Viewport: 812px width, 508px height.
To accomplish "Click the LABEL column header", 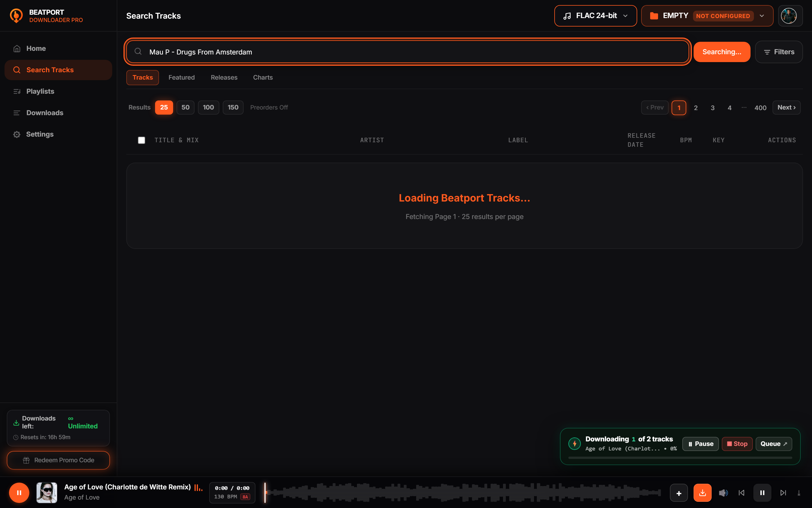I will pos(518,140).
